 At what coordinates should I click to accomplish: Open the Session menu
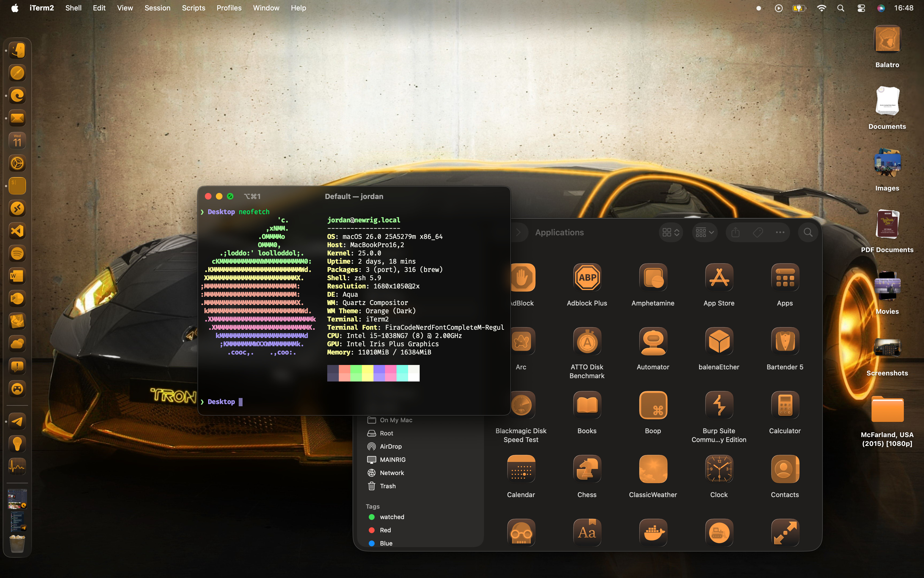(x=157, y=8)
